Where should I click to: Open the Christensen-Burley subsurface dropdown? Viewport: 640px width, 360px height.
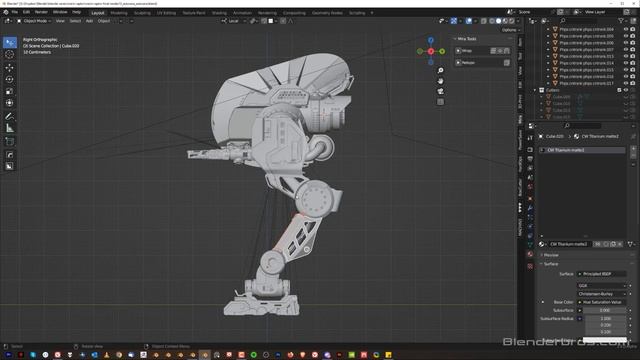602,294
